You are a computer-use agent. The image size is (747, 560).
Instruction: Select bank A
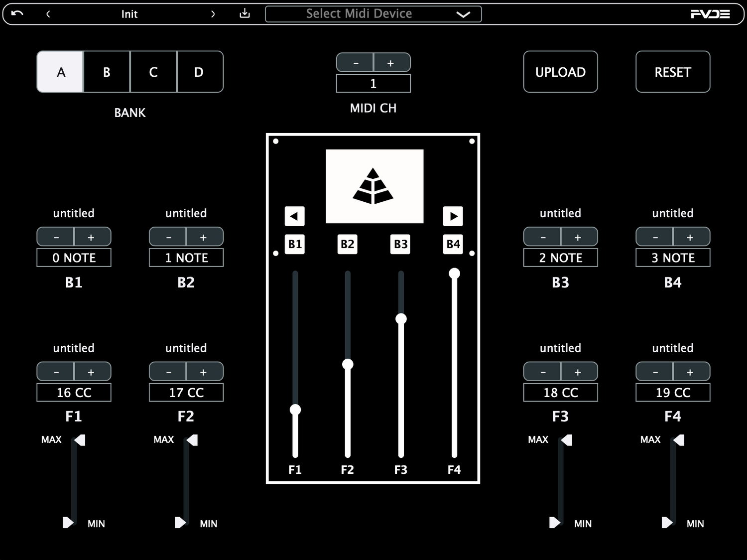click(x=60, y=72)
